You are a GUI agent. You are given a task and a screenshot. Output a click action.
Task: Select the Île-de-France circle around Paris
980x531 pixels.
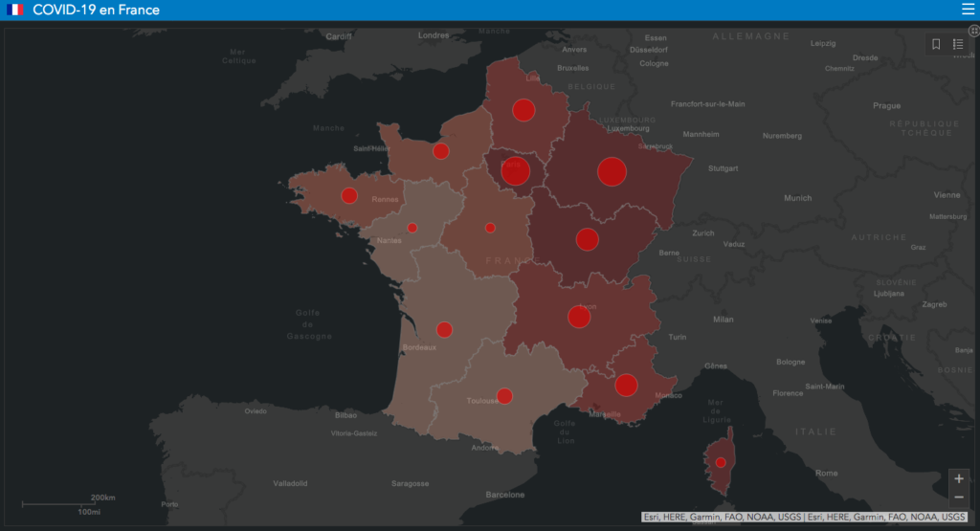[516, 171]
